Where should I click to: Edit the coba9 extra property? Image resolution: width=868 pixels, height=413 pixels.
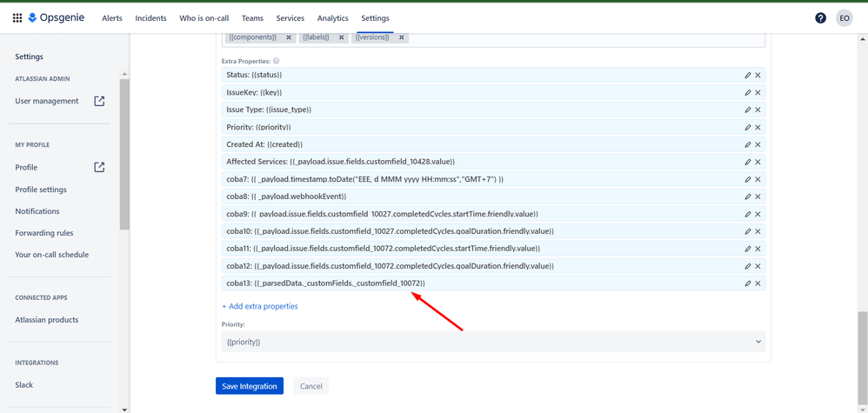(748, 214)
